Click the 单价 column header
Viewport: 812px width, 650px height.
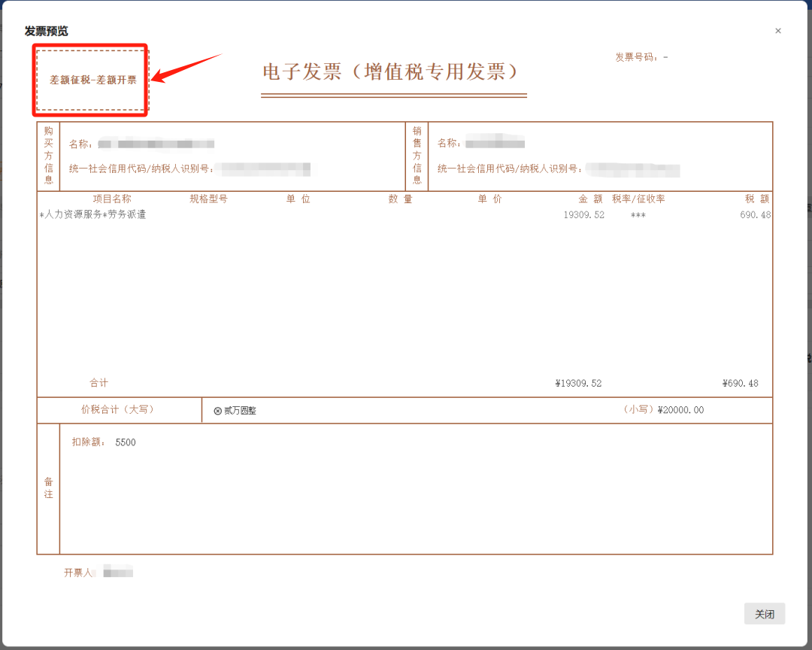pos(489,199)
